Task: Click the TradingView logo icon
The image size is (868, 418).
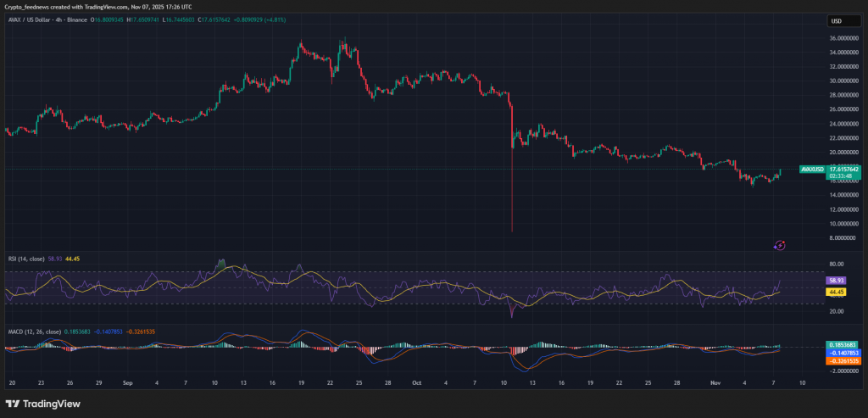Action: point(15,403)
